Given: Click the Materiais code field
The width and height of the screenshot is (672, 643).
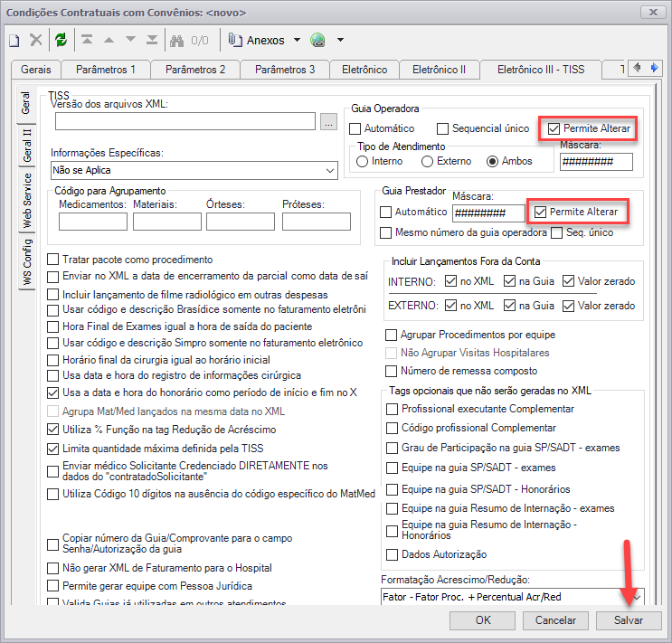Looking at the screenshot, I should pyautogui.click(x=167, y=222).
